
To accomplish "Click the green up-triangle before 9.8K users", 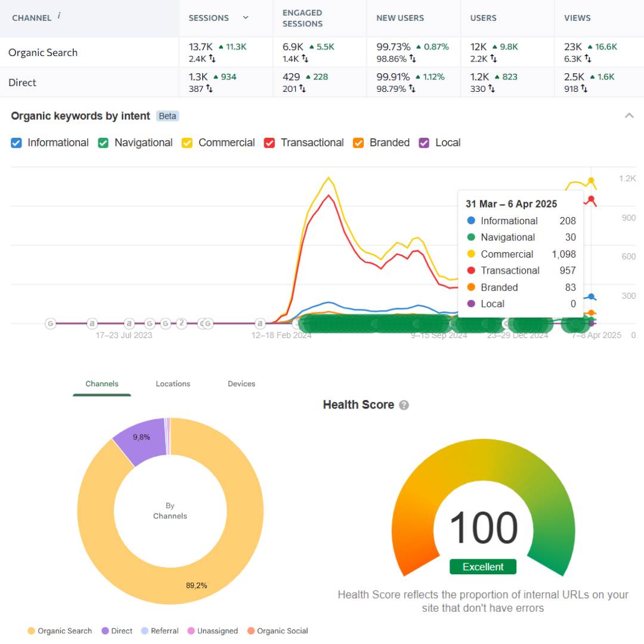I will coord(494,47).
